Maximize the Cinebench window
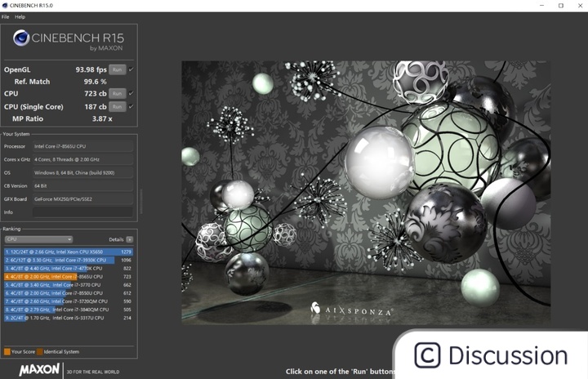The image size is (588, 379). pyautogui.click(x=561, y=5)
